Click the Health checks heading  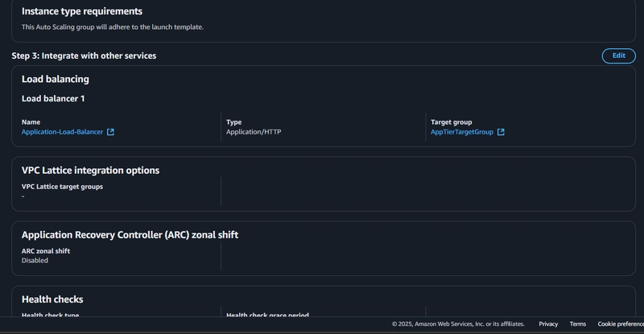[x=52, y=299]
